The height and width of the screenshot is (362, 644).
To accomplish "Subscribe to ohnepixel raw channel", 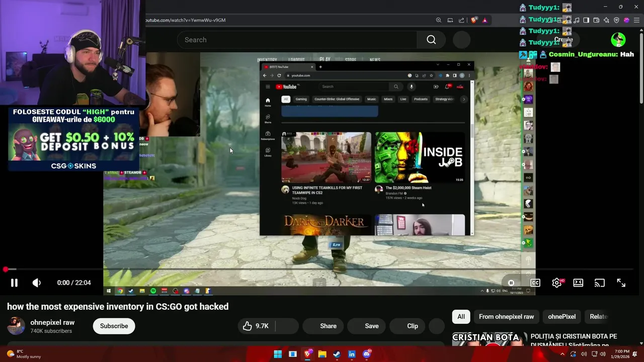I will [x=114, y=326].
